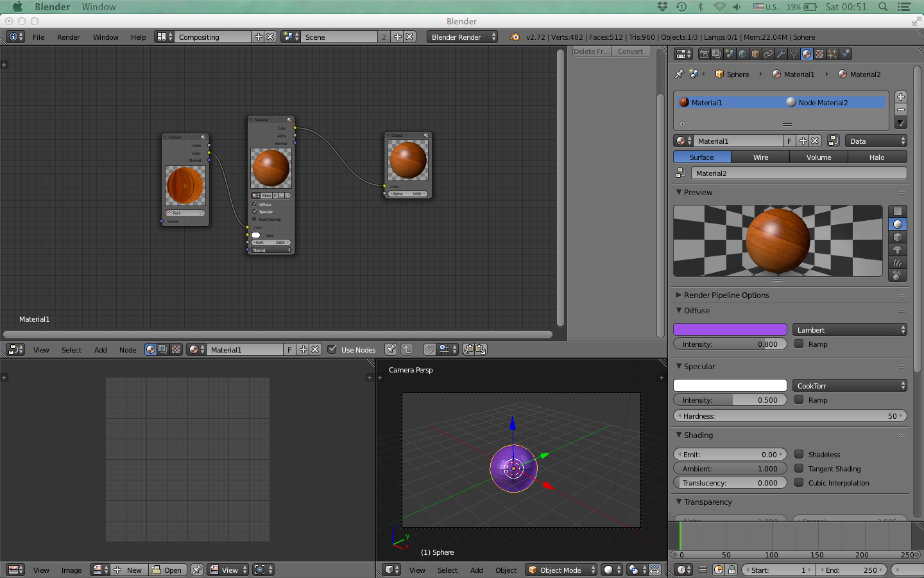Open the Render properties tab (camera icon)
The image size is (924, 578).
point(705,54)
